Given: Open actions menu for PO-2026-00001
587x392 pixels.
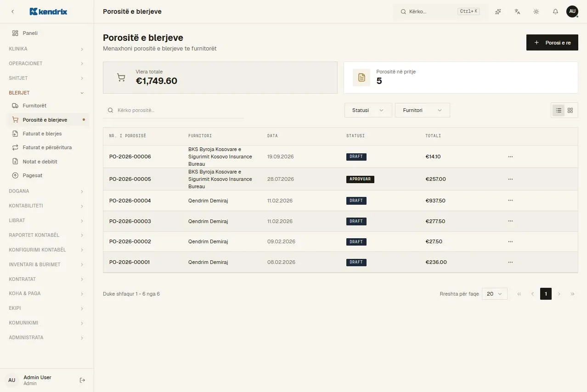Looking at the screenshot, I should (x=510, y=262).
